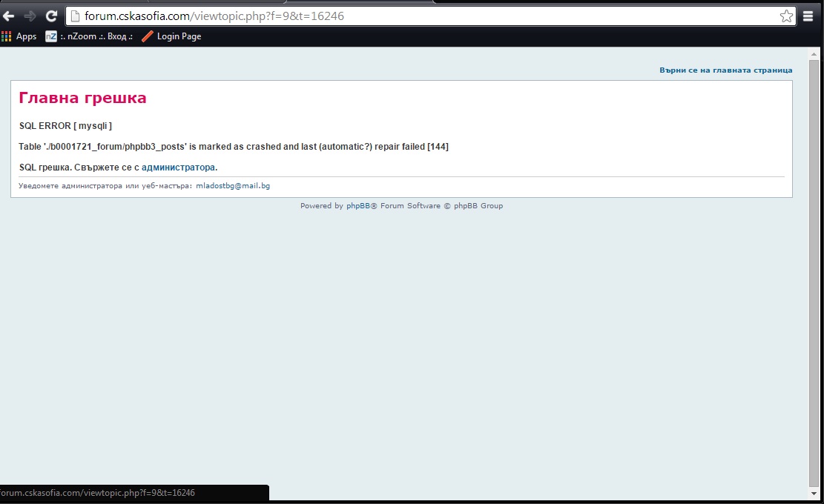This screenshot has height=504, width=824.
Task: Go back using the browser Back arrow
Action: tap(9, 16)
